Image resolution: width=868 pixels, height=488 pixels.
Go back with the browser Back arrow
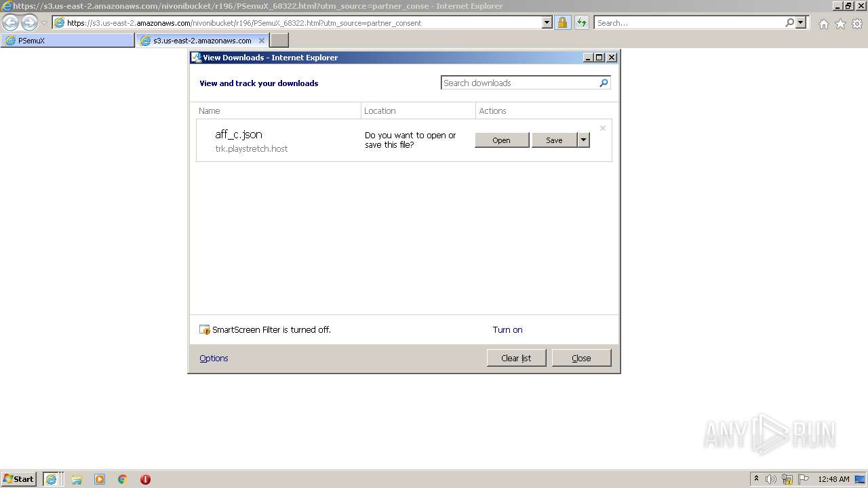[x=11, y=22]
